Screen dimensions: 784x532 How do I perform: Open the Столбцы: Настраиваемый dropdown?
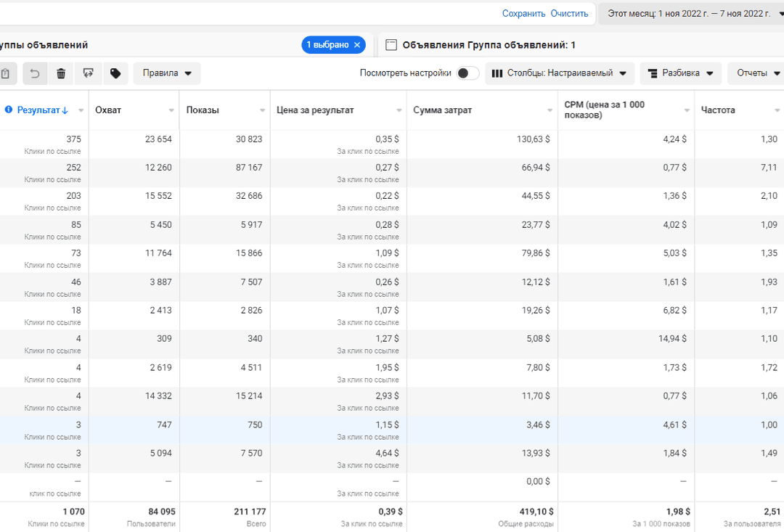coord(560,73)
